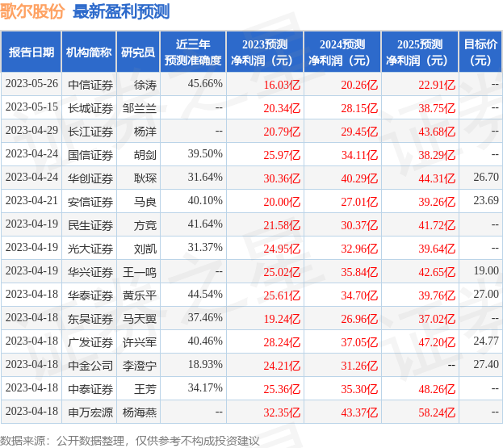
Task: Click 58.24亿 forecast value
Action: click(x=437, y=412)
